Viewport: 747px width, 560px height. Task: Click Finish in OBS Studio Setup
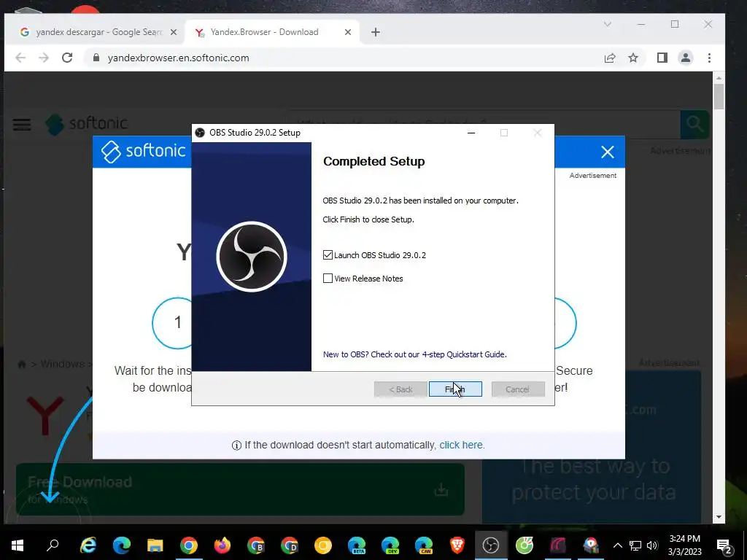[455, 389]
